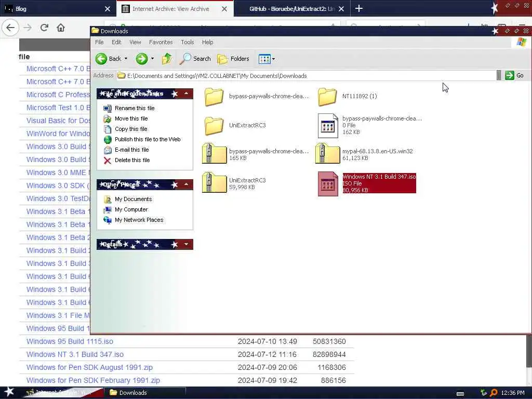Click the green Back arrow icon
This screenshot has height=399, width=532.
[x=101, y=59]
